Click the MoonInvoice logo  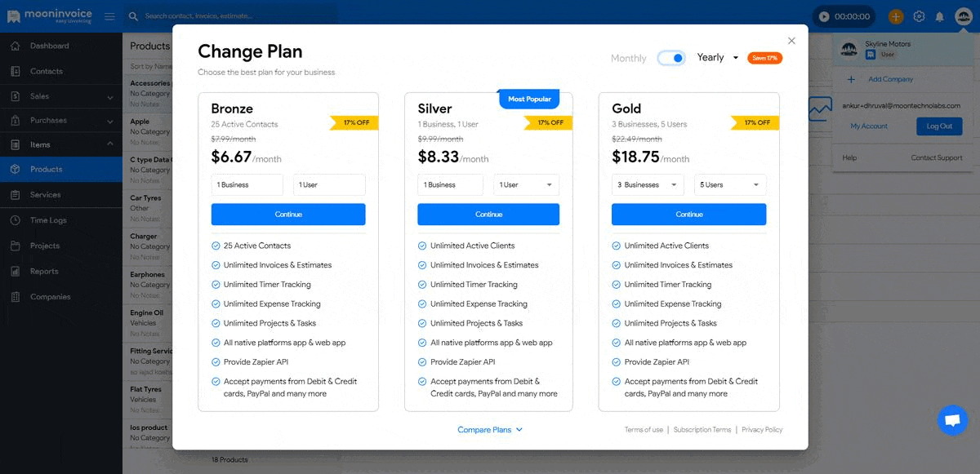(50, 16)
